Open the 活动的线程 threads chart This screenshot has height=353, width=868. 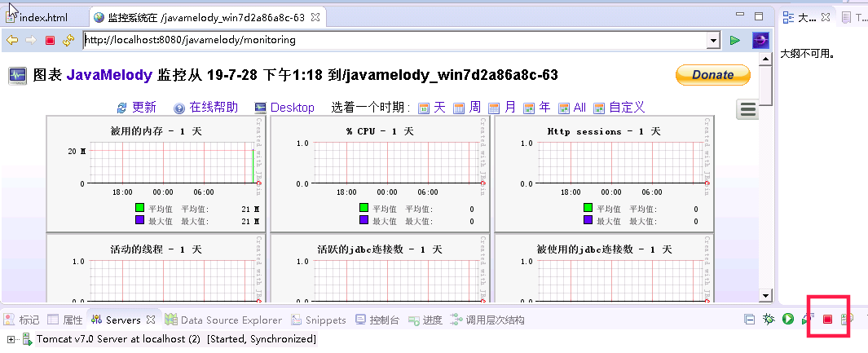[x=156, y=268]
